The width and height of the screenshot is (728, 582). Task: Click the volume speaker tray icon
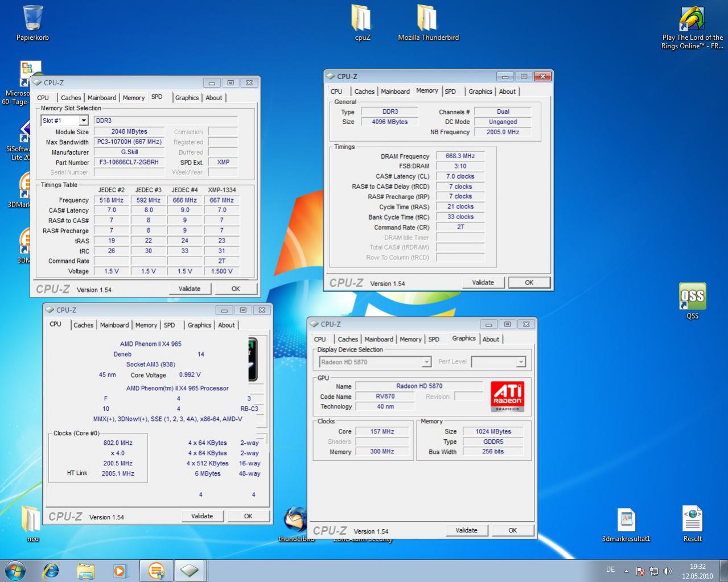[667, 571]
